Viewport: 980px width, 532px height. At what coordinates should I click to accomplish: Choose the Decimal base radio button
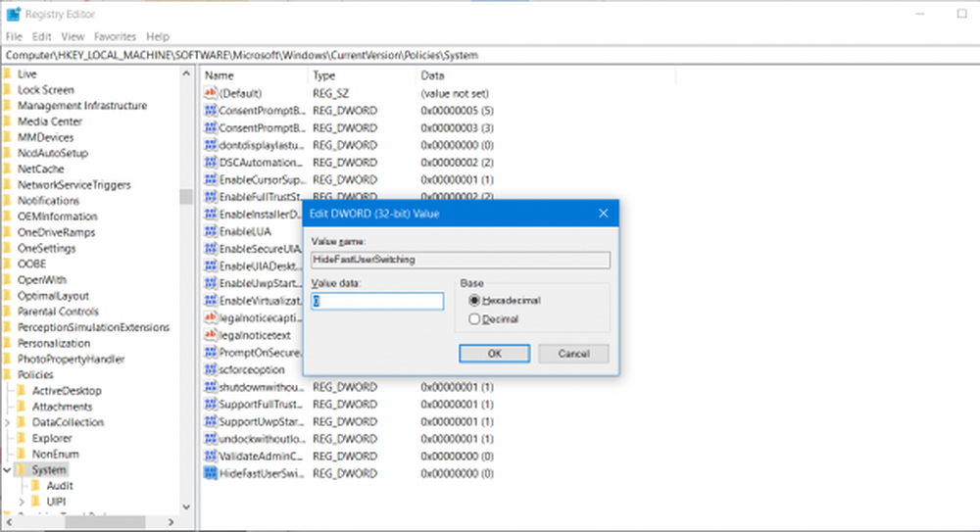pyautogui.click(x=475, y=318)
